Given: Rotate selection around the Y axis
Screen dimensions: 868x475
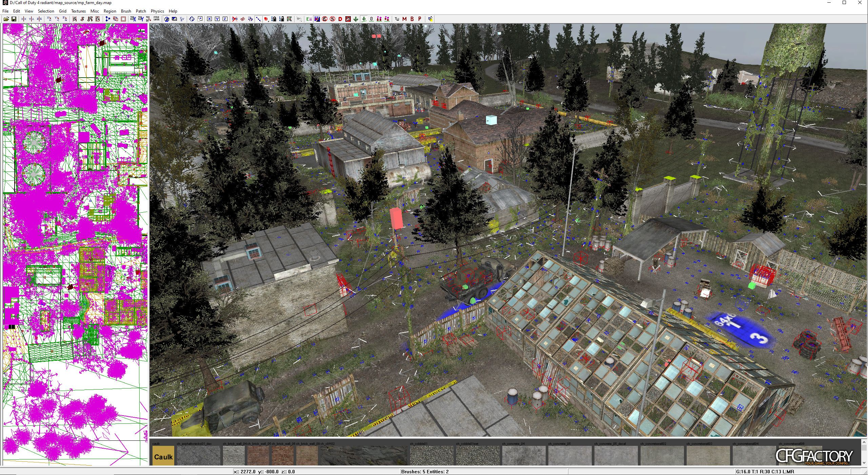Looking at the screenshot, I should coord(57,19).
